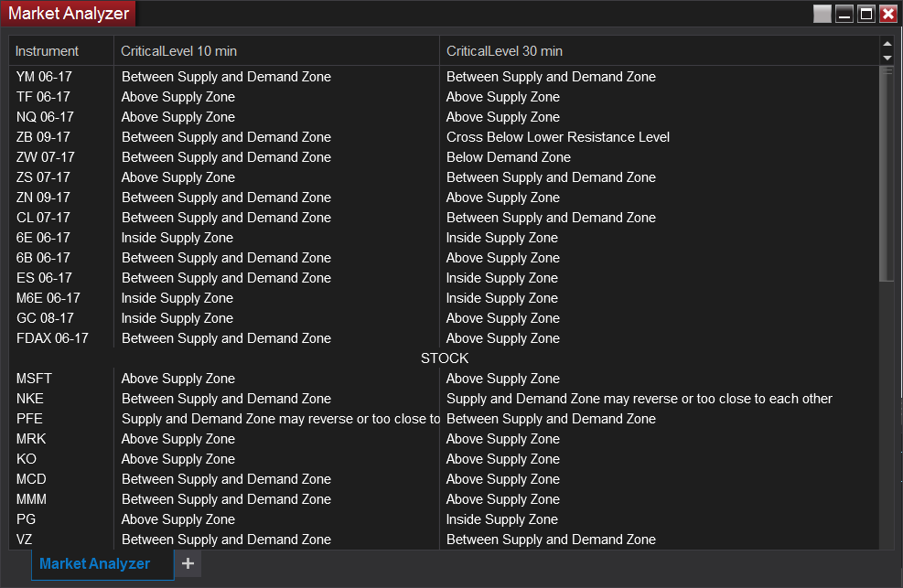The image size is (903, 588).
Task: Select the FDAX 06-17 instrument row
Action: tap(52, 338)
